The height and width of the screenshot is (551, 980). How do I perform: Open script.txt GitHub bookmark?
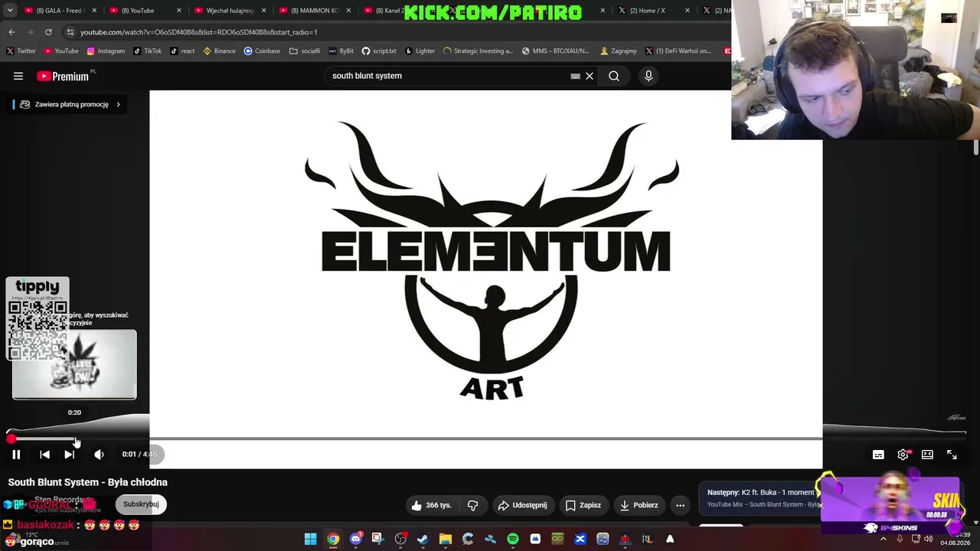379,51
